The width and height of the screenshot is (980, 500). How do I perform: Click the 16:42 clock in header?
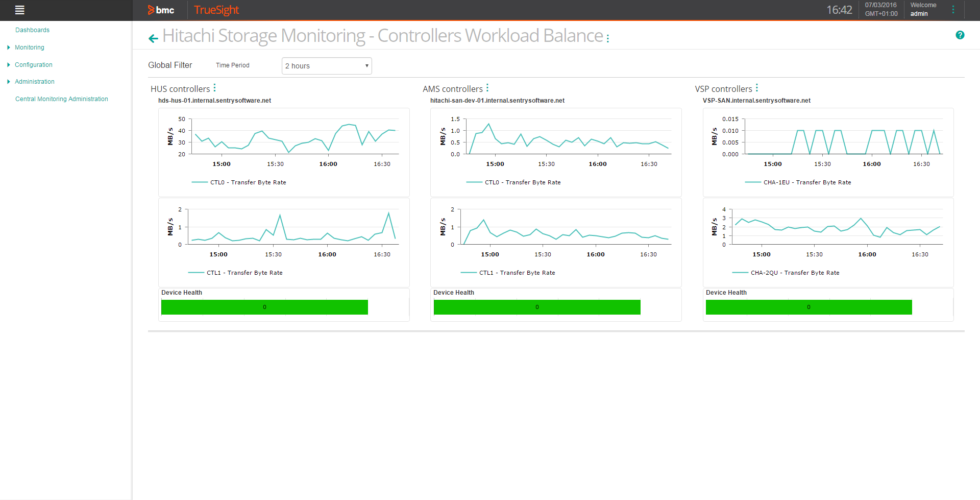[x=839, y=10]
